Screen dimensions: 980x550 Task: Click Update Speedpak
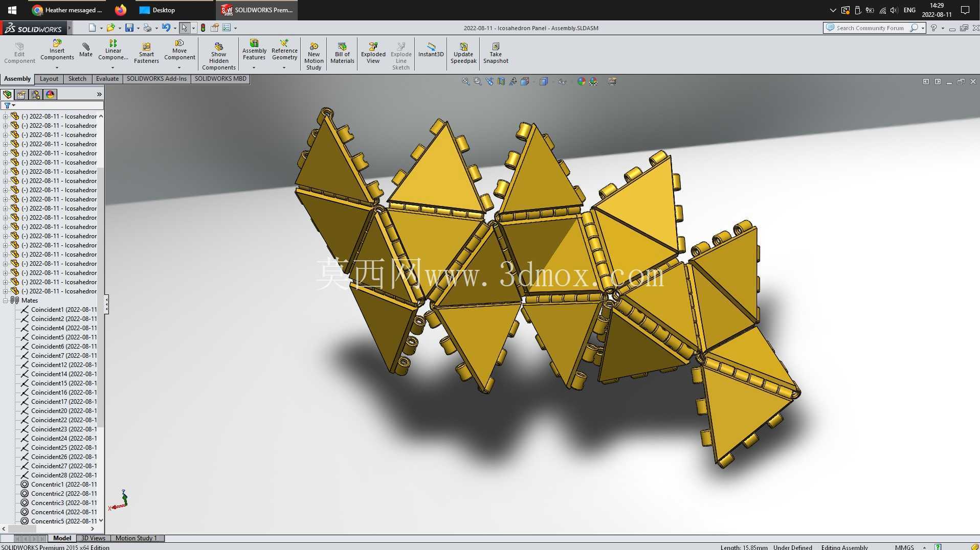pyautogui.click(x=463, y=53)
